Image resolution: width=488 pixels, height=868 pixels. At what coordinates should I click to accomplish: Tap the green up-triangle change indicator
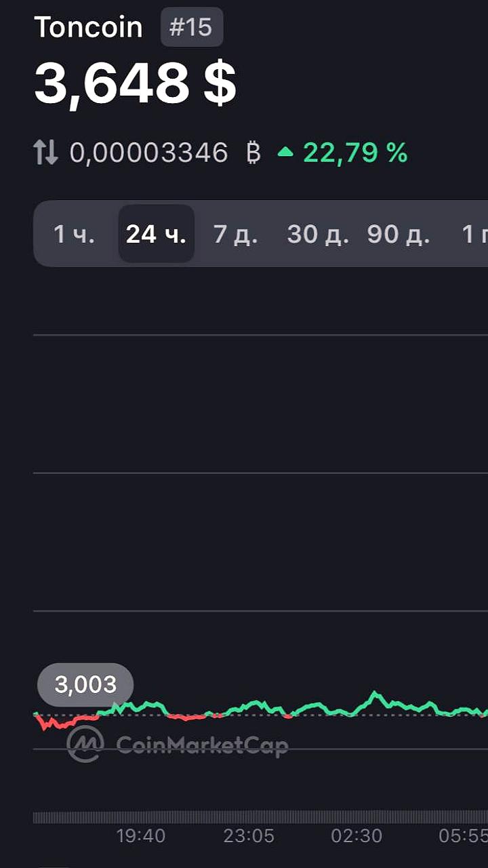tap(285, 153)
